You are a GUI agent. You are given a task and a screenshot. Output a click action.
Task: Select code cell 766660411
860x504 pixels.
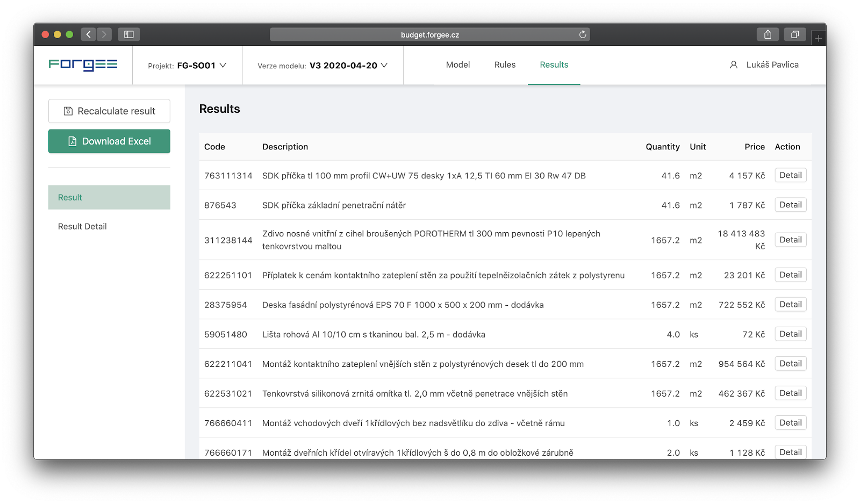pyautogui.click(x=228, y=423)
